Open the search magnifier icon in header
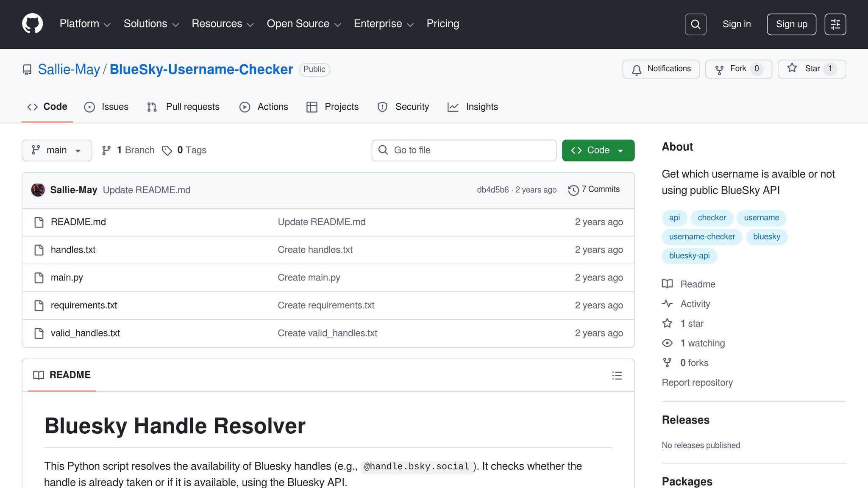 696,24
